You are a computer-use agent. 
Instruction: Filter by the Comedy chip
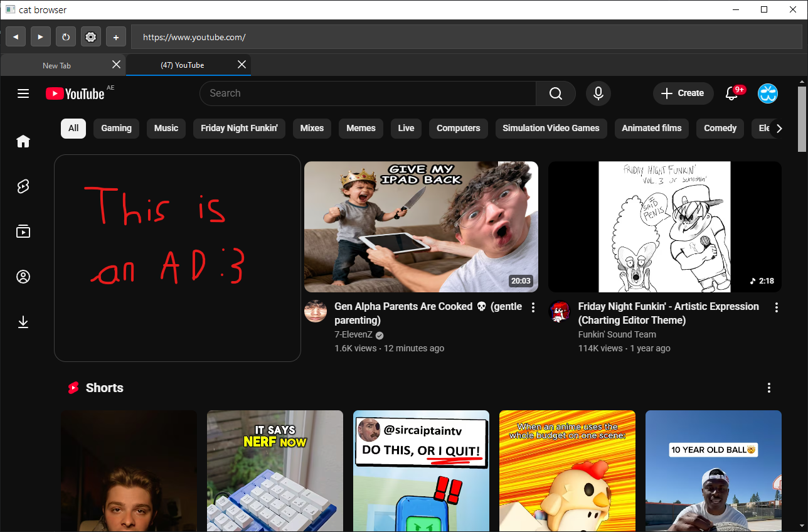(x=720, y=128)
